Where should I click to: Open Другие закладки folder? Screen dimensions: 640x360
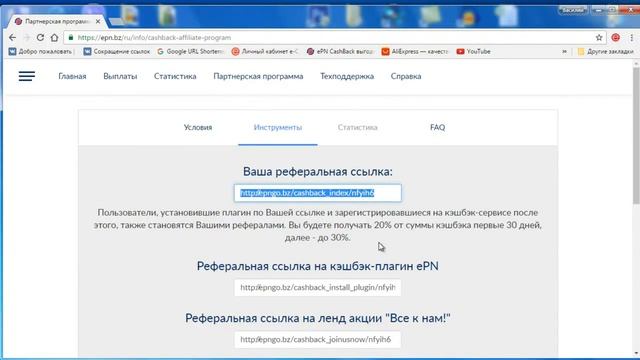[x=606, y=51]
